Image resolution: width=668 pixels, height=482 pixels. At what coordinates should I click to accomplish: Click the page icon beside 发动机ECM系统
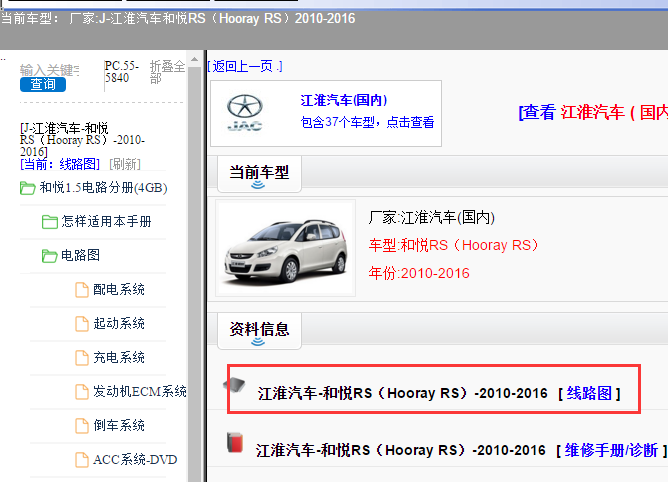[x=82, y=392]
